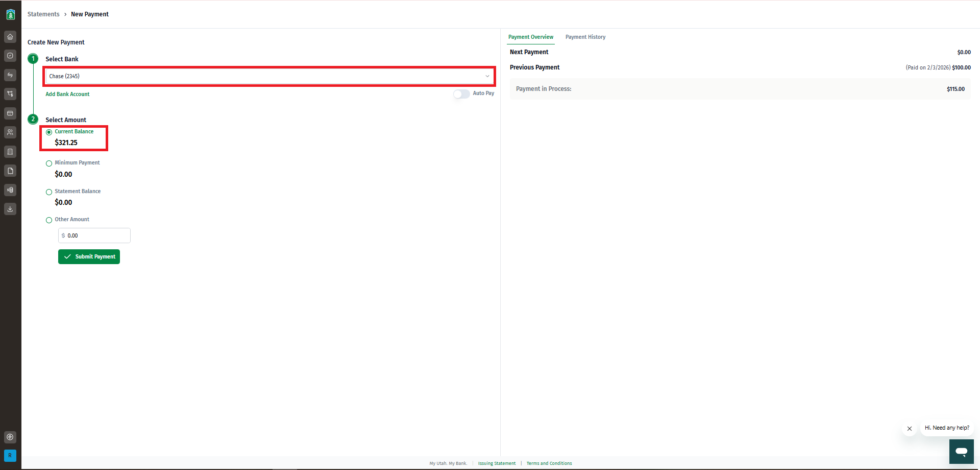Dismiss the 'Need any help?' bubble
Viewport: 980px width, 470px height.
pos(910,429)
